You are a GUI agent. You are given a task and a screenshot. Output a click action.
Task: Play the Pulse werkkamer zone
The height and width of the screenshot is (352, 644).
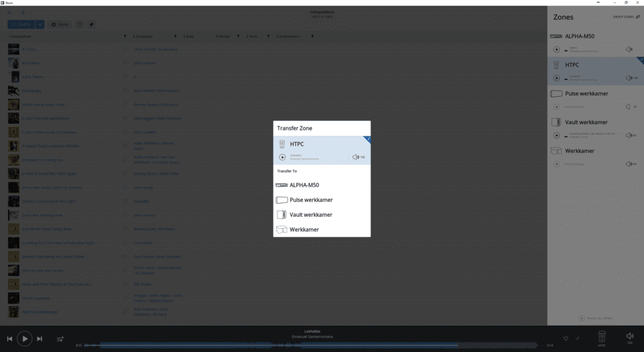[x=556, y=107]
